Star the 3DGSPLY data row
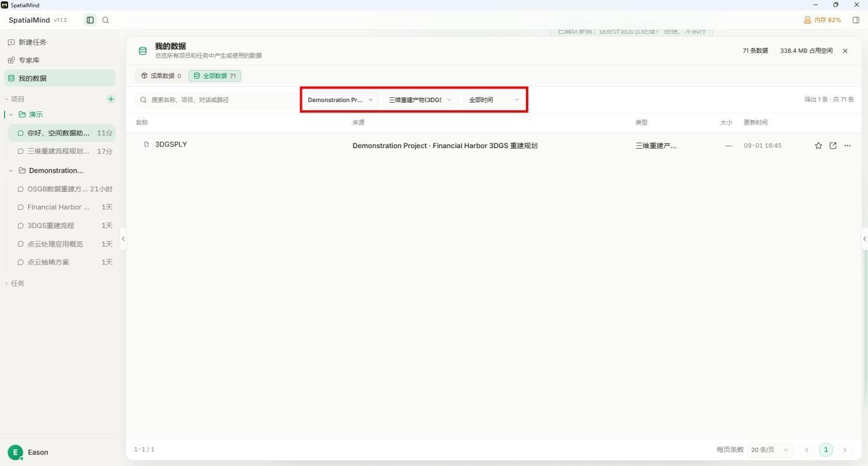Screen dimensions: 868x466 [x=818, y=146]
